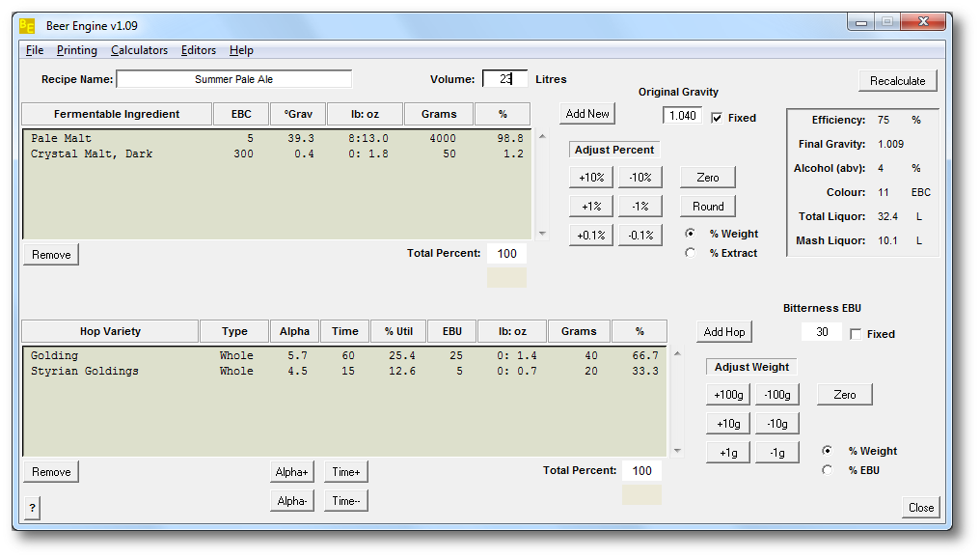
Task: Click the Round button
Action: [x=707, y=207]
